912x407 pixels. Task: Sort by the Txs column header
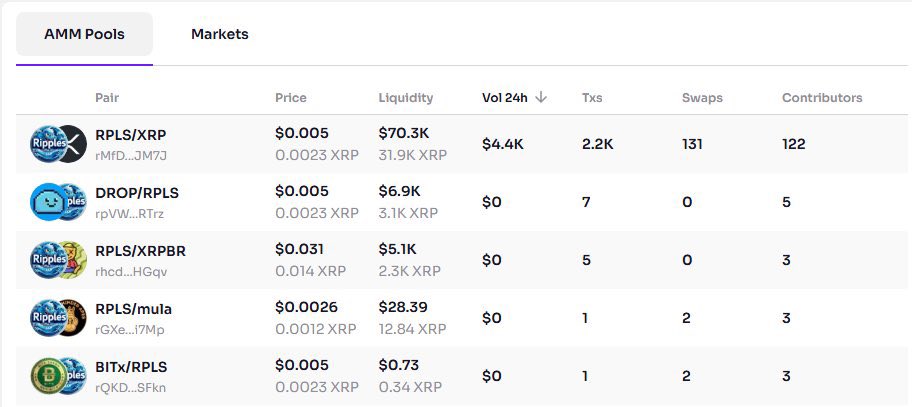pyautogui.click(x=592, y=98)
